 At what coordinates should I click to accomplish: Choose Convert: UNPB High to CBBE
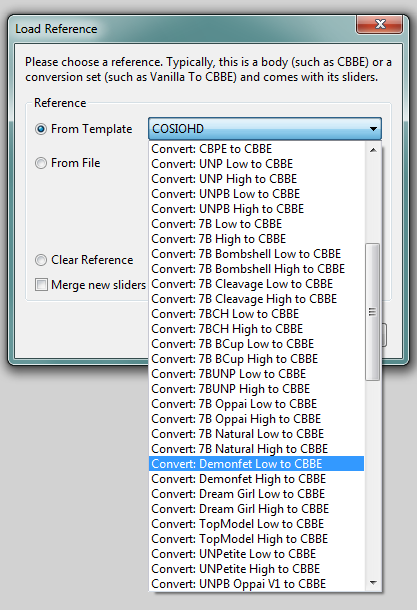[x=256, y=209]
